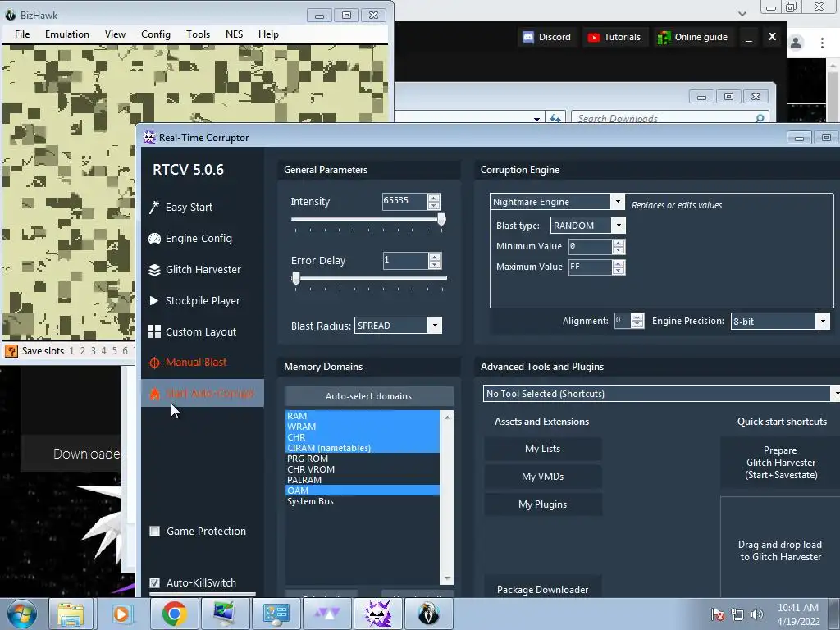Open media player from taskbar

tap(121, 614)
